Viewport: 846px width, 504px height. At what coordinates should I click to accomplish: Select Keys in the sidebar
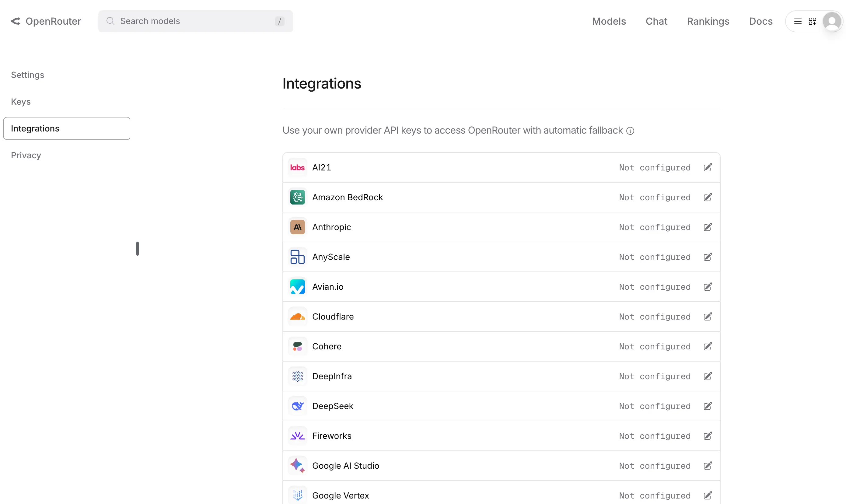[x=21, y=102]
